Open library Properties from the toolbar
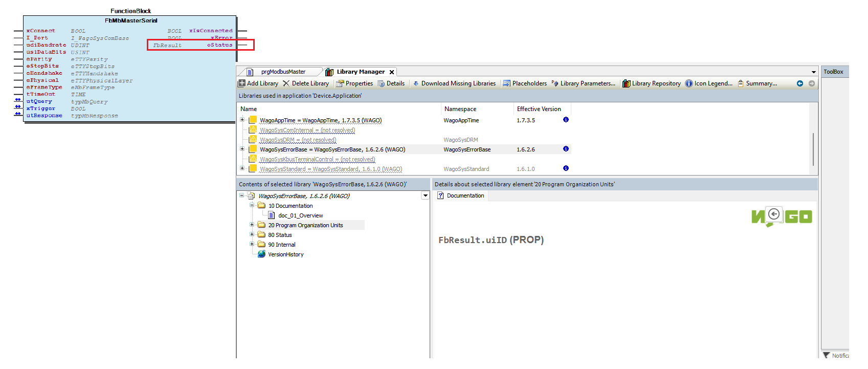Viewport: 868px width, 369px height. 354,83
